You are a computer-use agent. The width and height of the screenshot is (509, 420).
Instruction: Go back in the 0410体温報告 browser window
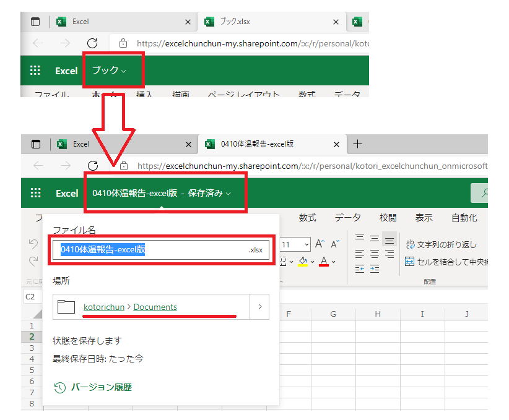38,166
